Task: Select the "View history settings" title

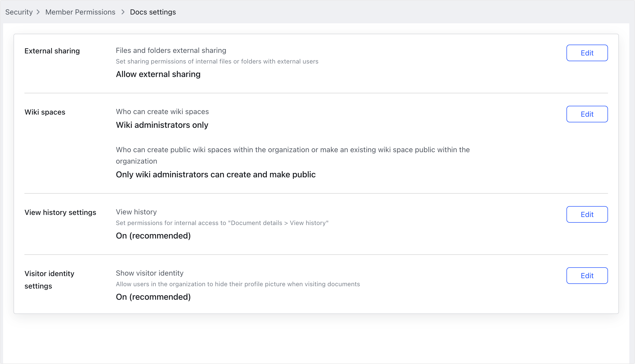Action: coord(60,212)
